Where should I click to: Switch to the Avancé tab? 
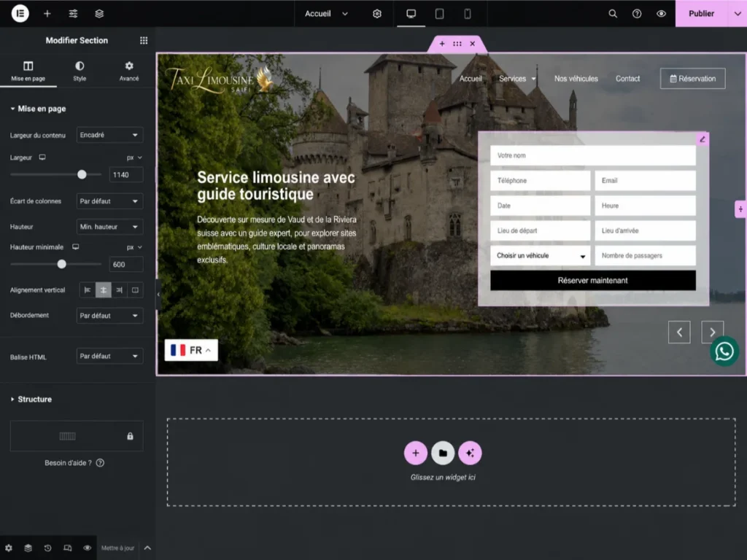pos(129,71)
